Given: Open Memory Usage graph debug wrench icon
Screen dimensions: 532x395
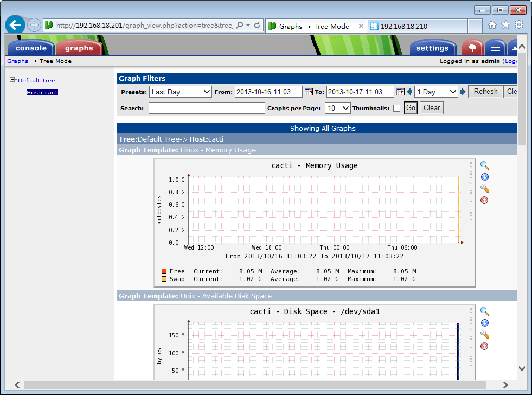Looking at the screenshot, I should [484, 188].
